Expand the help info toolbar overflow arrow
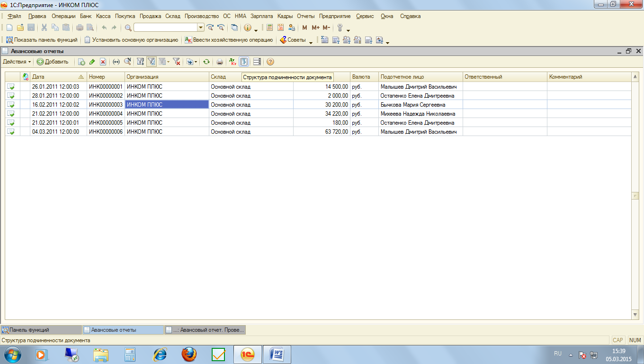 [x=256, y=30]
